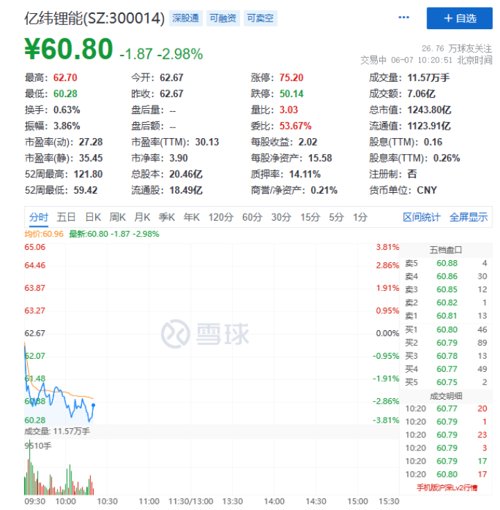This screenshot has width=500, height=510.
Task: Open the 区间统计 link
Action: [421, 217]
